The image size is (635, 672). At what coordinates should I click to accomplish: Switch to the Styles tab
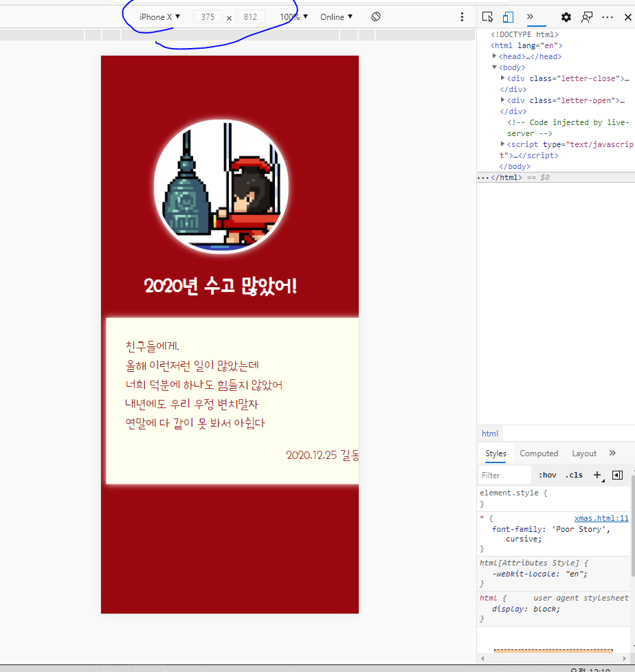[495, 453]
